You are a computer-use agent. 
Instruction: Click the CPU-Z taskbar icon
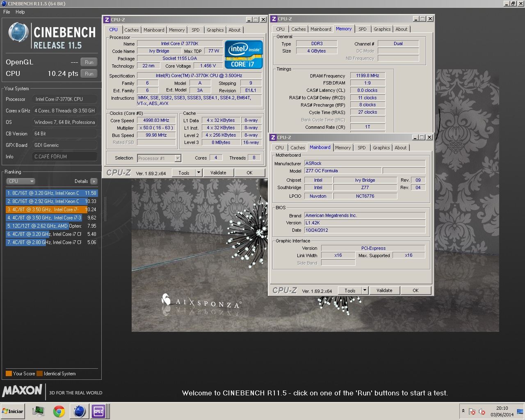(98, 411)
